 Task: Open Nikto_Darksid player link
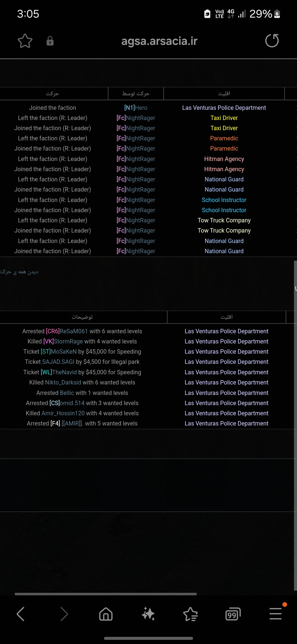(63, 382)
